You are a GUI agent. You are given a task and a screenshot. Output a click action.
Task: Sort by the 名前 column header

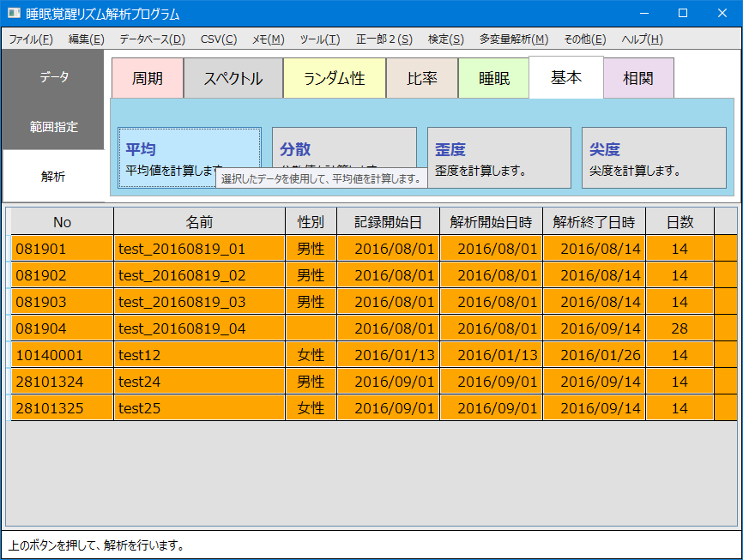(200, 222)
